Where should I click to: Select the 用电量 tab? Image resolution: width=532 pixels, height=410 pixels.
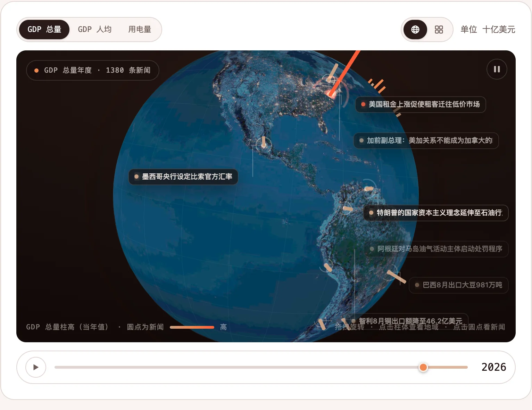[140, 30]
